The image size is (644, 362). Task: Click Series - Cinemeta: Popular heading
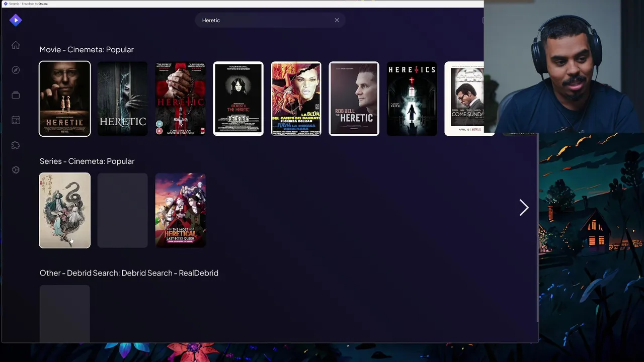pyautogui.click(x=87, y=161)
